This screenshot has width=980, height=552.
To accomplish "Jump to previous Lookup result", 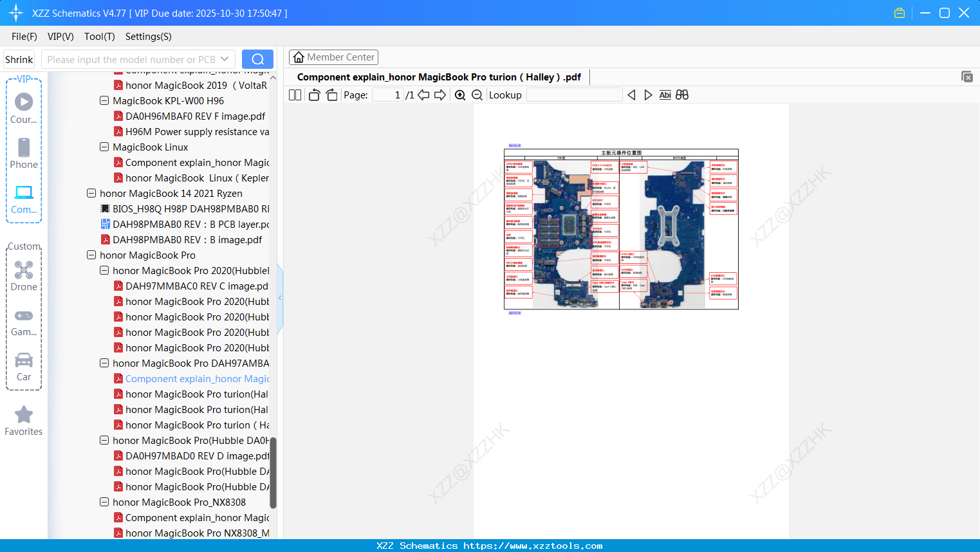I will tap(631, 95).
